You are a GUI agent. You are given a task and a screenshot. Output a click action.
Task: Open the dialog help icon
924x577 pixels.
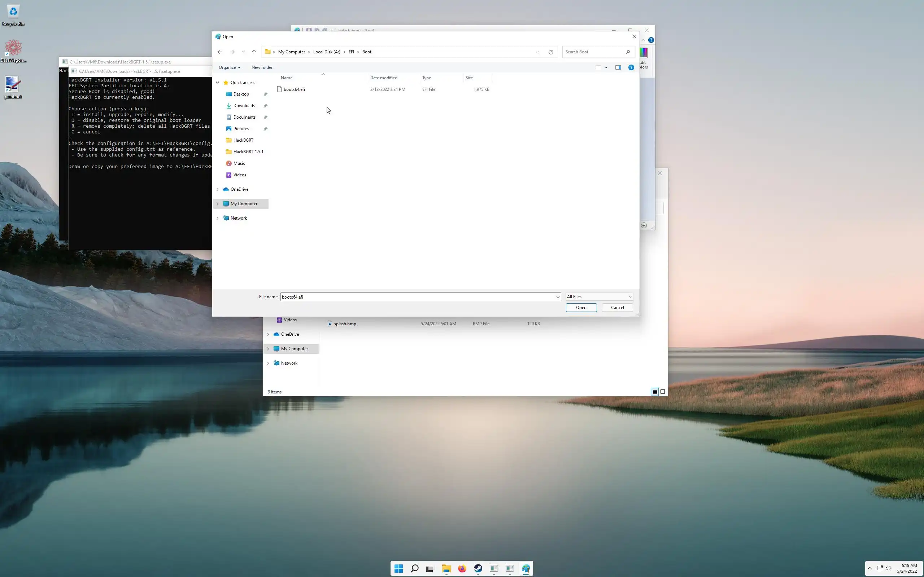(x=631, y=67)
